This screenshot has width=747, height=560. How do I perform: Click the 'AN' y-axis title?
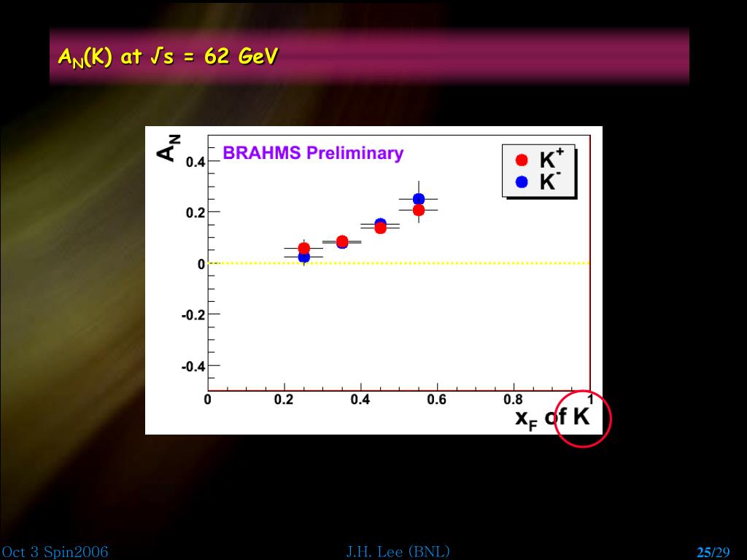point(169,147)
